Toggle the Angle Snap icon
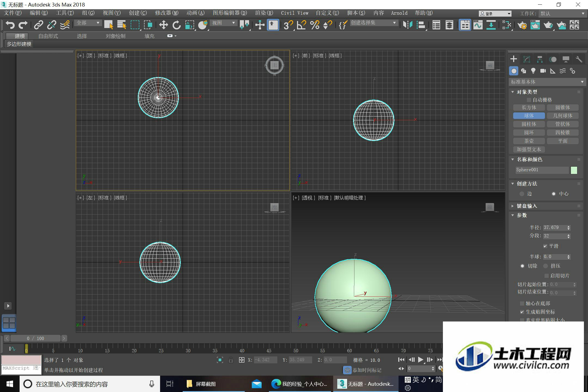 pyautogui.click(x=302, y=25)
